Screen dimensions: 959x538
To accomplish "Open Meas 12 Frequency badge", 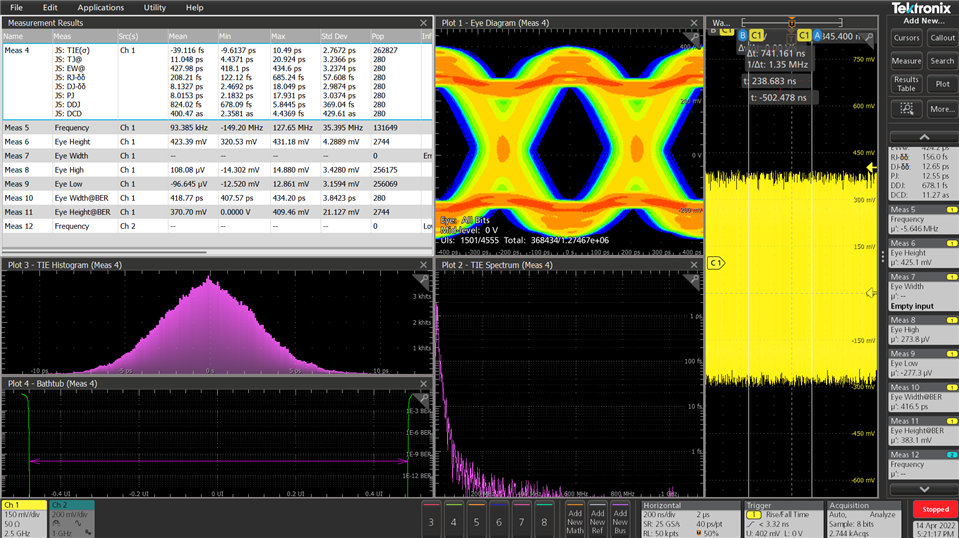I will pos(924,465).
